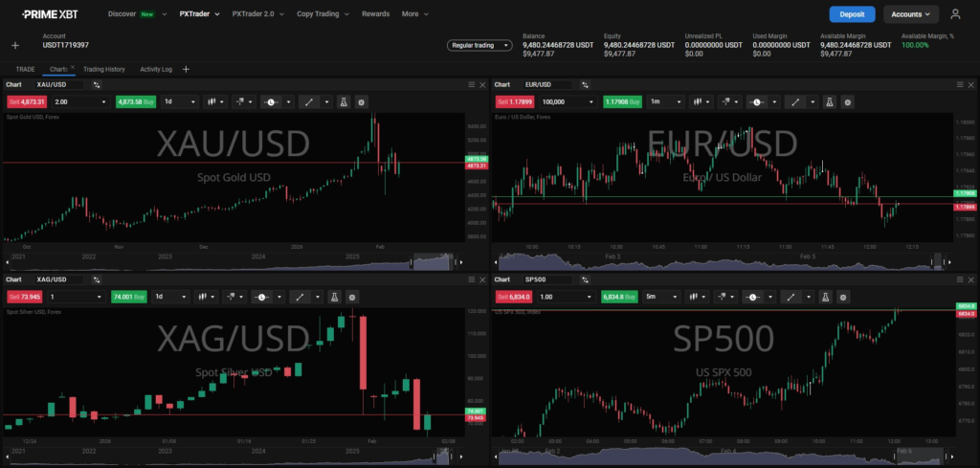Click the flask icon in the EUR/USD toolbar

tap(829, 101)
